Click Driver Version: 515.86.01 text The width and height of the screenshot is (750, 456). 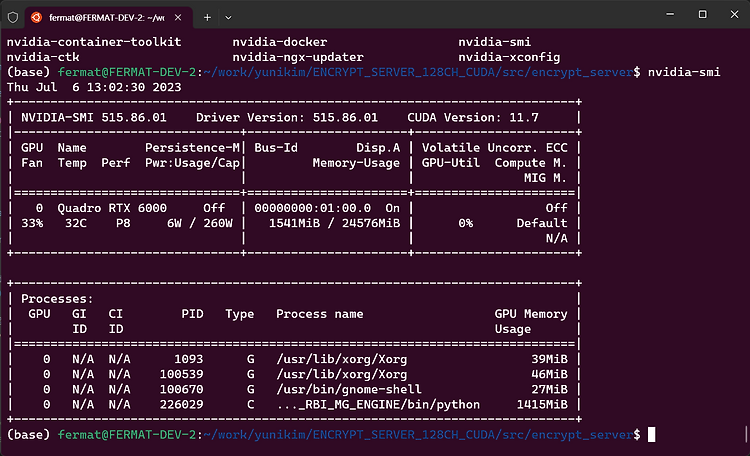(287, 117)
